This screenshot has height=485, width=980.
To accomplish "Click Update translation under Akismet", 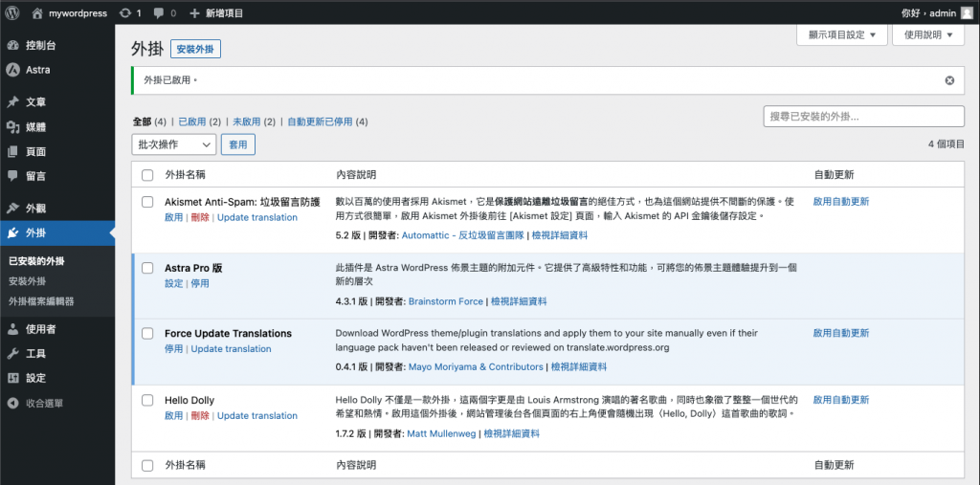I will (257, 217).
